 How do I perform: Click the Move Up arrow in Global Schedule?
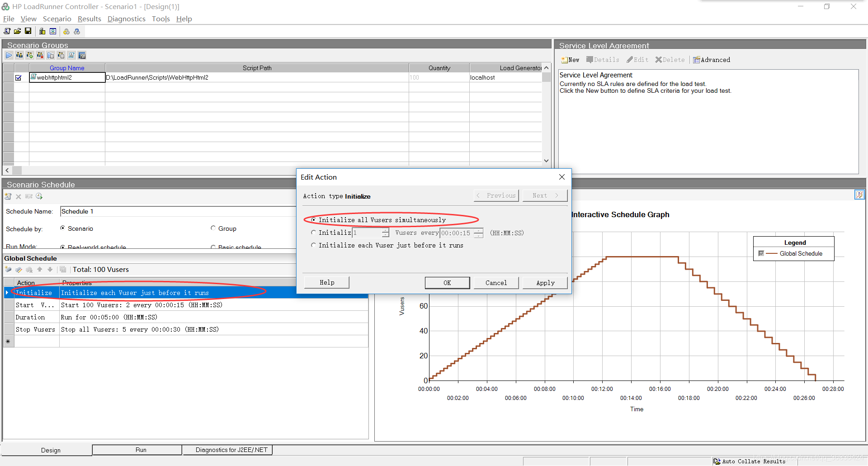click(x=40, y=270)
